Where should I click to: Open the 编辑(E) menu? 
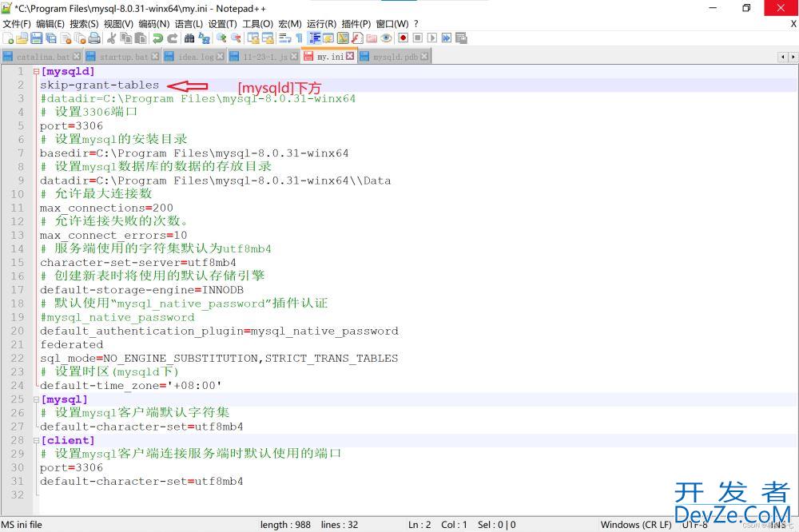click(50, 24)
